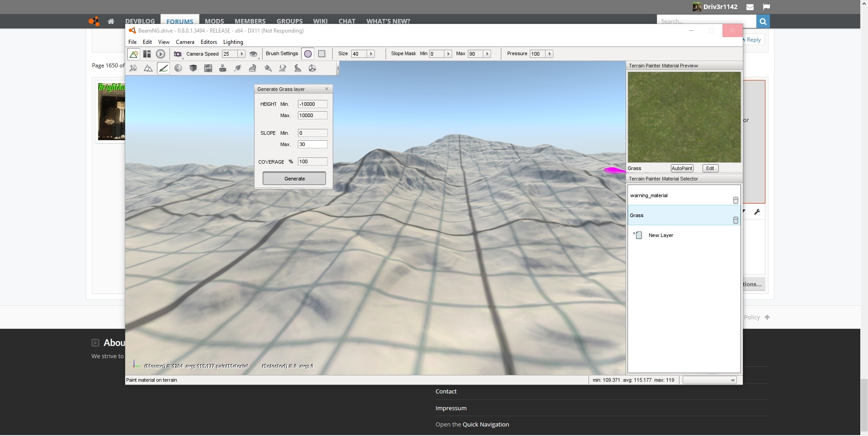Open the Object Editor cube icon

tap(193, 68)
